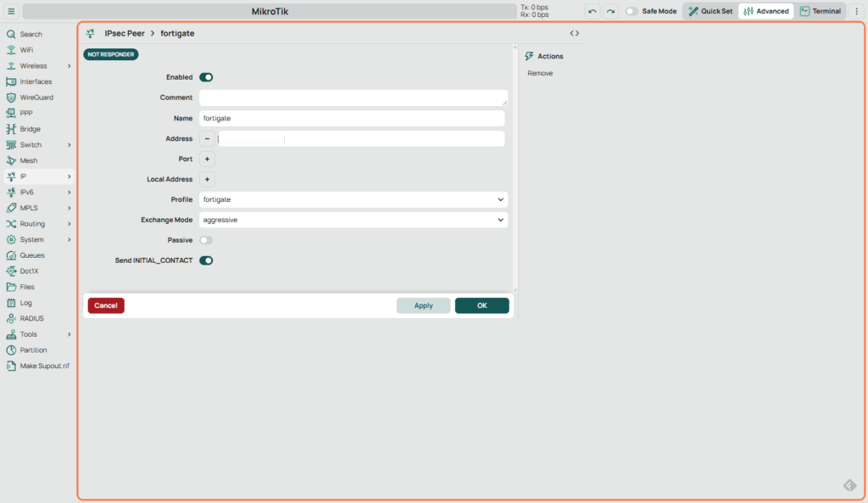Add a Port with plus button

tap(207, 159)
